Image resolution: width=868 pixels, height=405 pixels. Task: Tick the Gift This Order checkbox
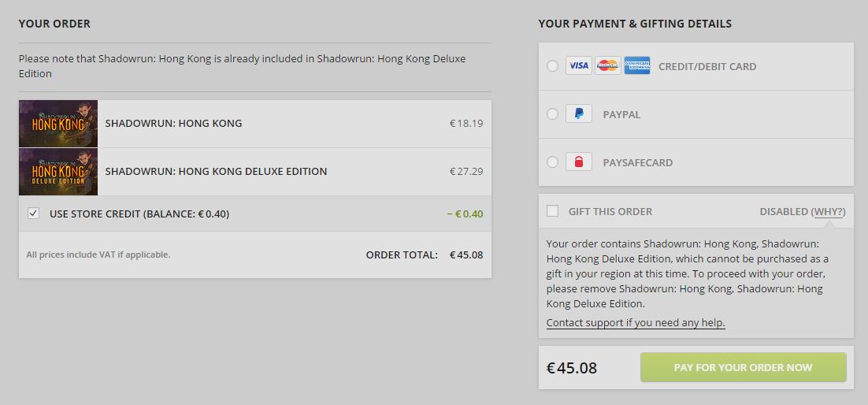(552, 211)
